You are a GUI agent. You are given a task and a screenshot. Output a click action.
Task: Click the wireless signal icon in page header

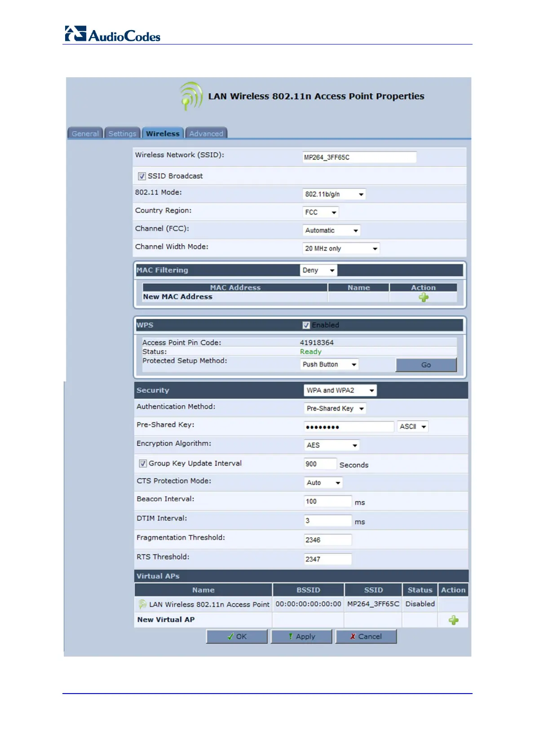point(191,96)
